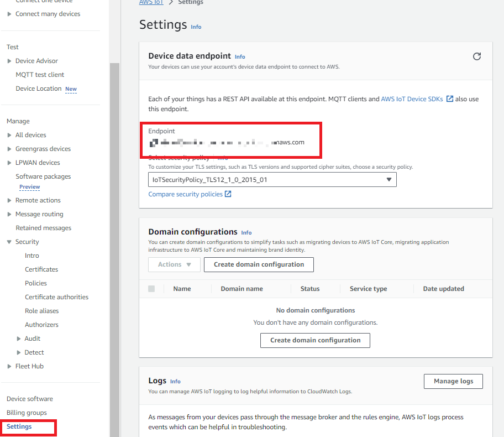This screenshot has height=437, width=504.
Task: Click the Info icon next to Logs
Action: [x=175, y=381]
